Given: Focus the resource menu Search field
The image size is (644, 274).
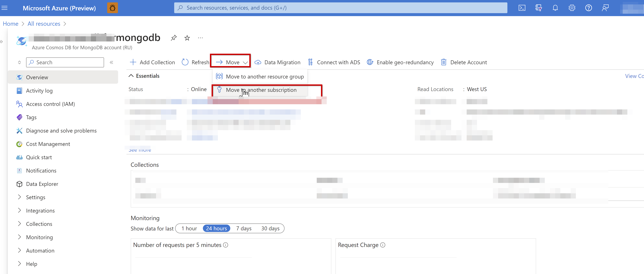Looking at the screenshot, I should pos(65,63).
